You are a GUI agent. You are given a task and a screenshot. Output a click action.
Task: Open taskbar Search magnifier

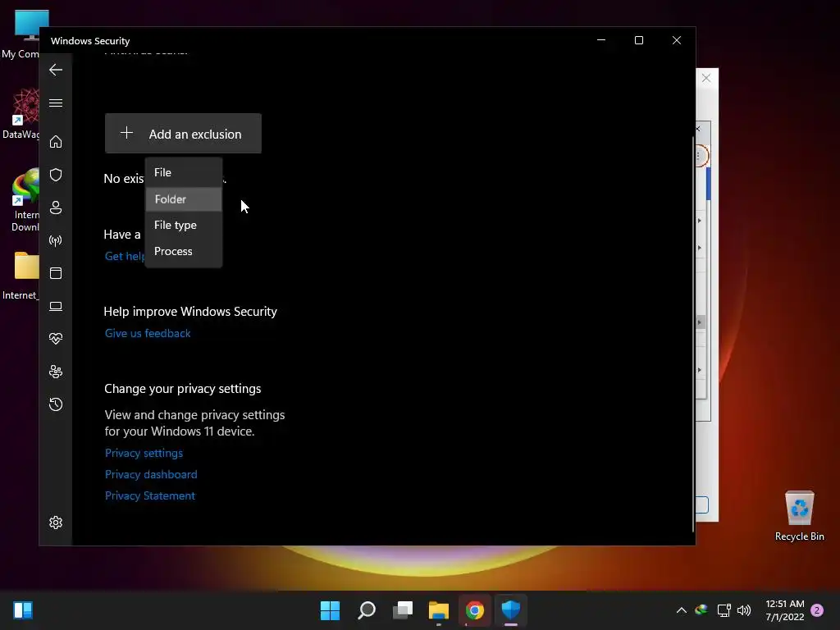coord(367,610)
